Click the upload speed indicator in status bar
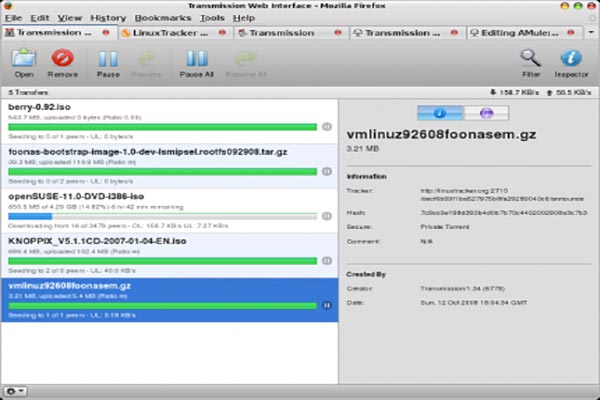 569,93
